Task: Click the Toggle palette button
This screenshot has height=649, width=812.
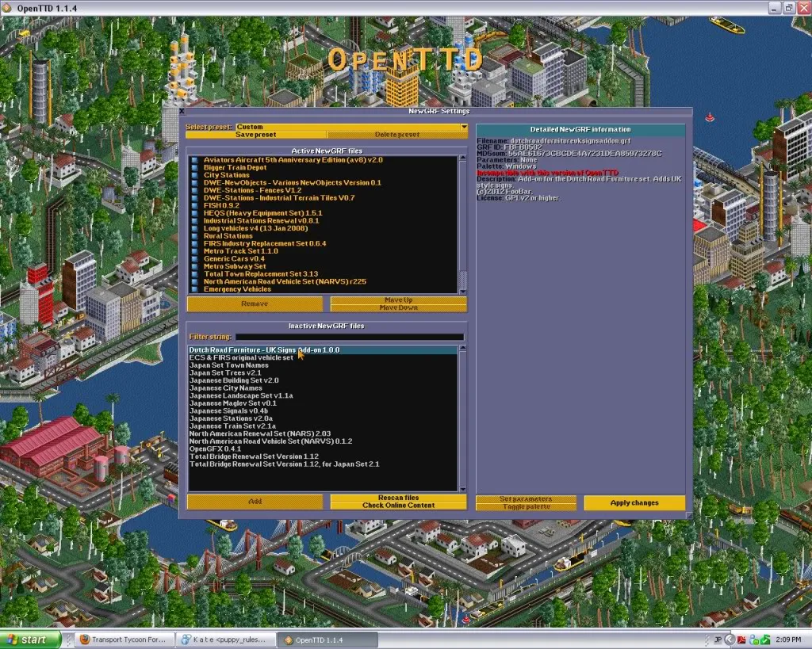Action: tap(526, 506)
